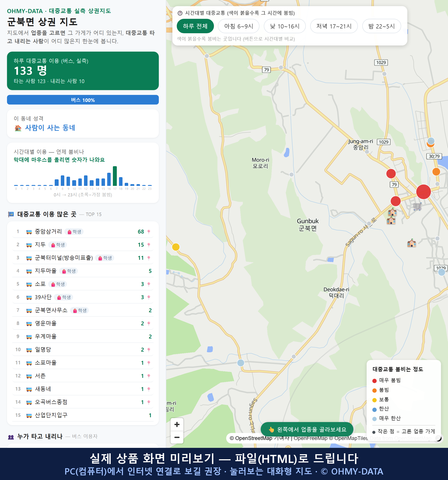Viewport: 448px width, 480px height.
Task: Click the Moro-ri 모로리 map label
Action: (x=260, y=163)
